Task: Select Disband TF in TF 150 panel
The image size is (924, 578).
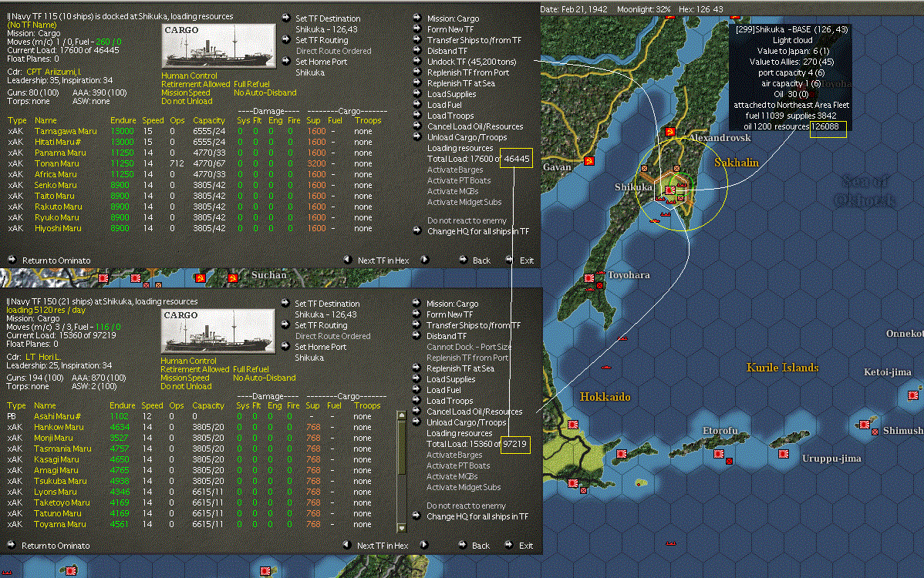Action: coord(447,336)
